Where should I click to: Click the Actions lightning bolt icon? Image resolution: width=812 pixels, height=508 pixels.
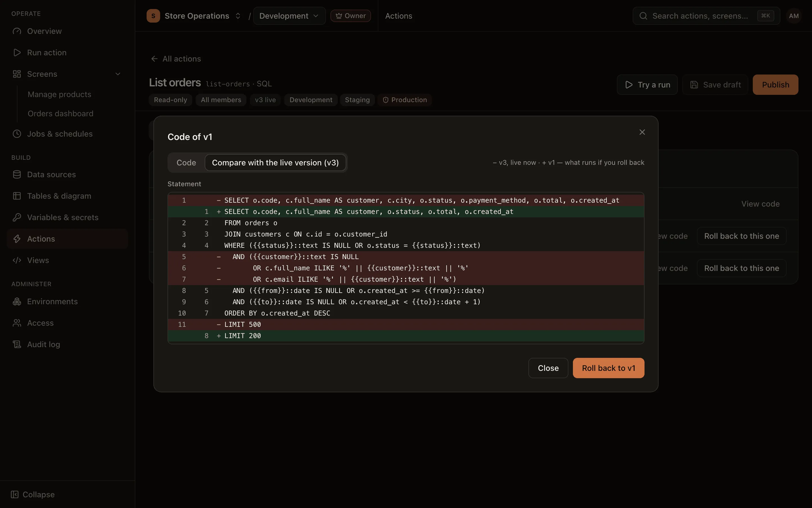click(17, 239)
